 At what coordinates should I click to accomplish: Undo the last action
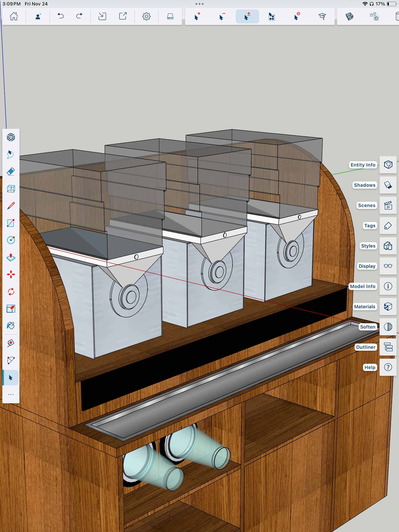pyautogui.click(x=61, y=16)
